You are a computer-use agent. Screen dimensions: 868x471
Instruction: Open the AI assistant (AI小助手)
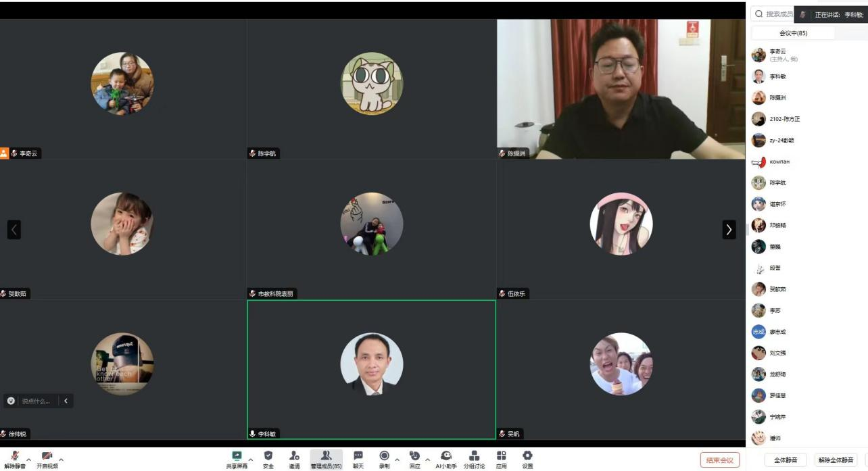(446, 458)
